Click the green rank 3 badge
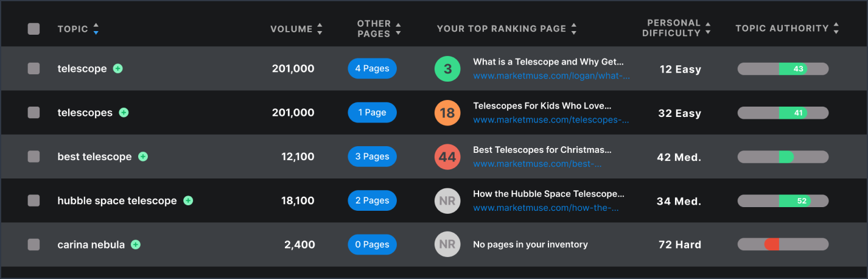Image resolution: width=868 pixels, height=279 pixels. pyautogui.click(x=447, y=69)
